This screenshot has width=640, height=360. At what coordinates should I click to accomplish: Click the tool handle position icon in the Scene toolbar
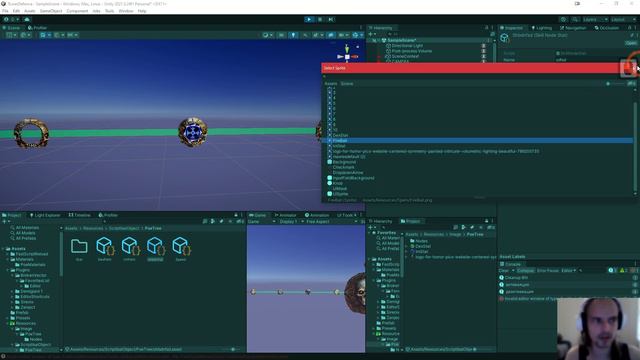pos(11,35)
